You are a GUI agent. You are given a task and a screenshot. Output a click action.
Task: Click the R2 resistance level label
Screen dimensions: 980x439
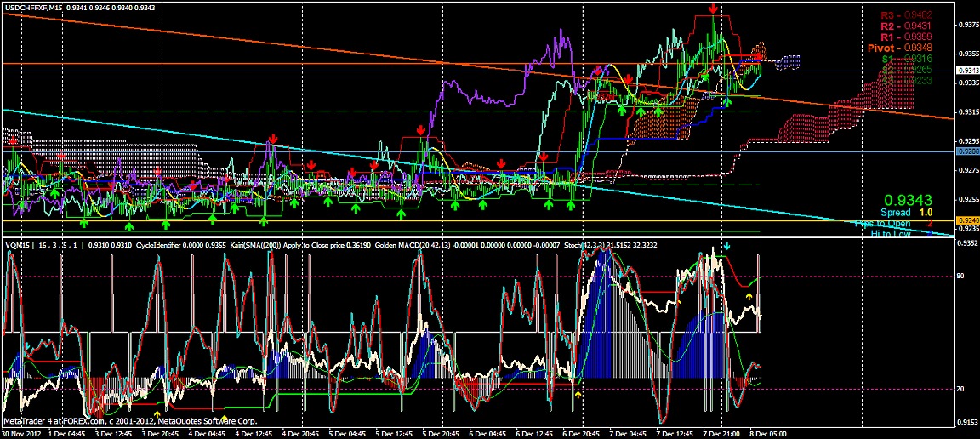(907, 26)
